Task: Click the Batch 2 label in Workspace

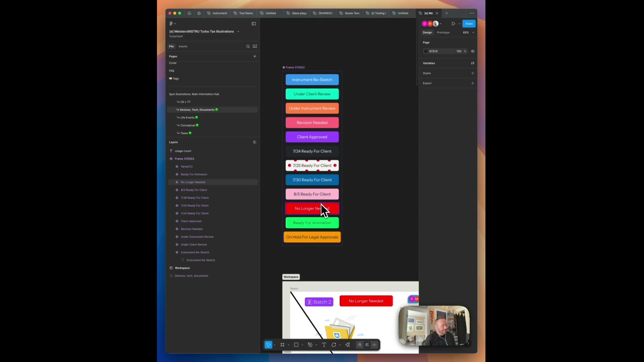Action: pos(319,302)
